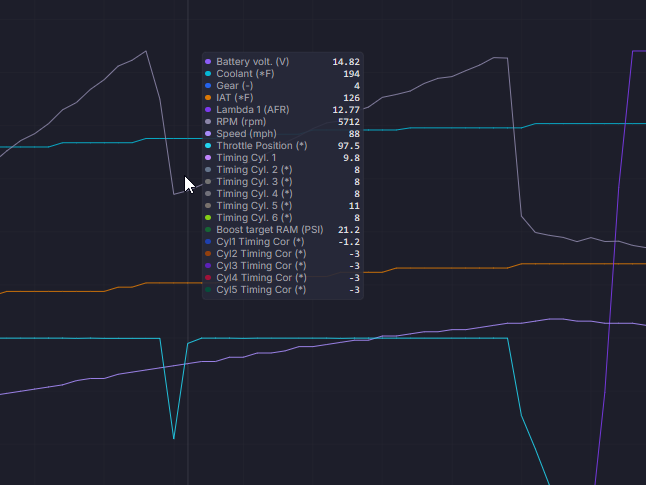The width and height of the screenshot is (646, 485).
Task: Click the Cyl4 Timing Cor red dot
Action: point(208,278)
